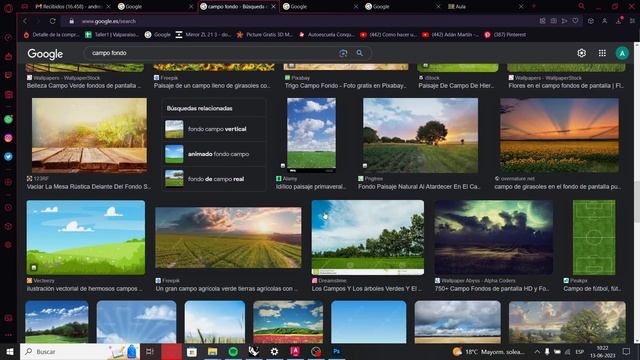Open Task View on the taskbar
Image resolution: width=640 pixels, height=360 pixels.
tap(150, 351)
